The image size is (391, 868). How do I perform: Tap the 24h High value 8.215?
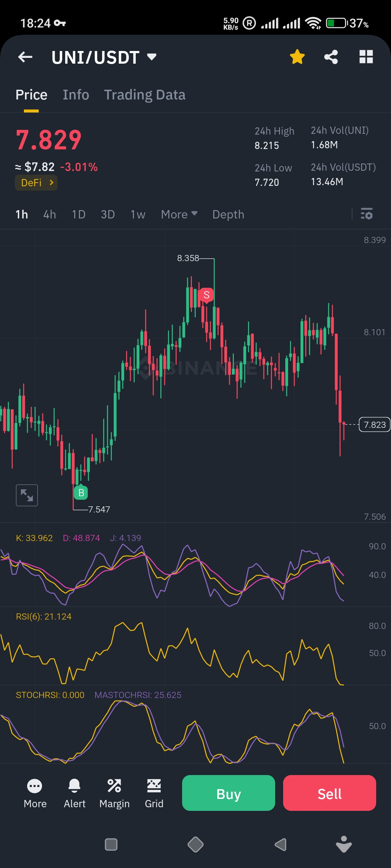267,145
